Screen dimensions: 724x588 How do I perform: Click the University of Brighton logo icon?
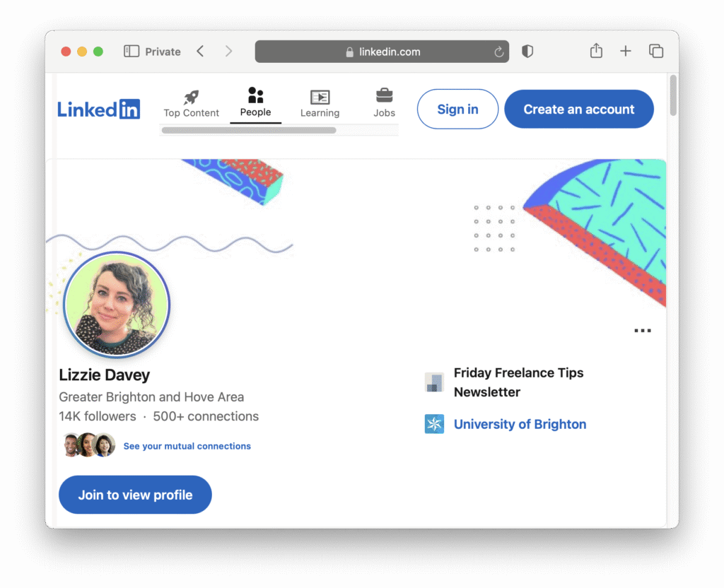[x=433, y=424]
